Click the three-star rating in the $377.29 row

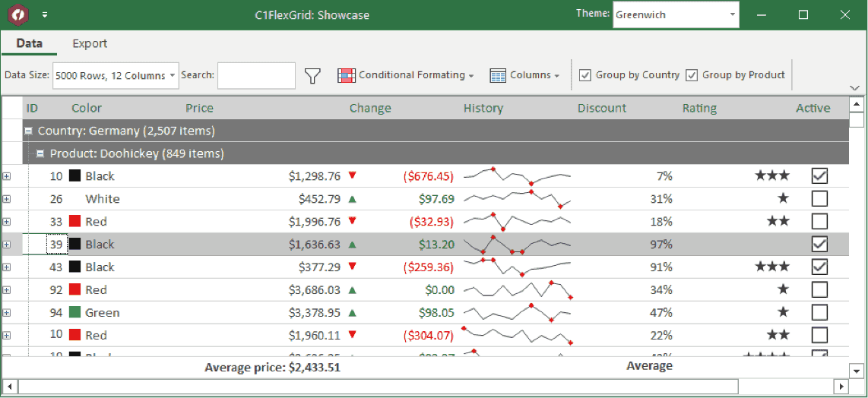[772, 267]
